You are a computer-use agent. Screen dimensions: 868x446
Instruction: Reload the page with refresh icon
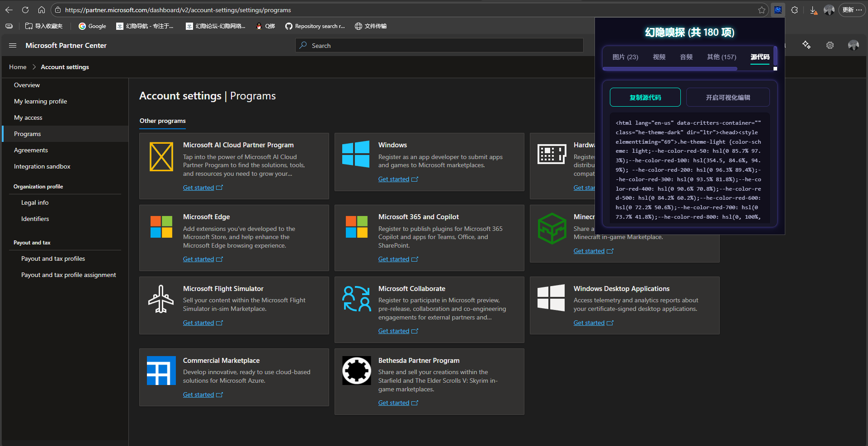(x=25, y=10)
